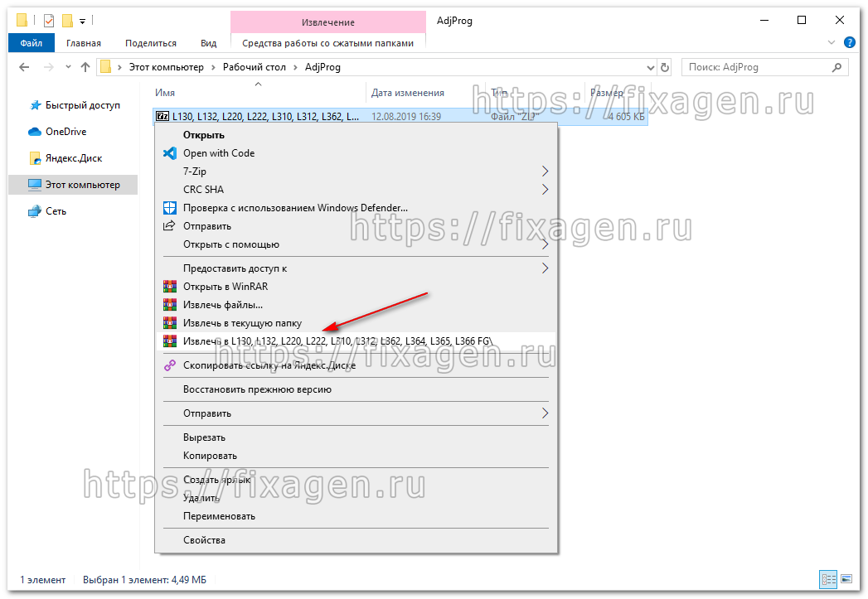The width and height of the screenshot is (868, 599).
Task: Click the refresh icon beside the address bar
Action: tap(665, 67)
